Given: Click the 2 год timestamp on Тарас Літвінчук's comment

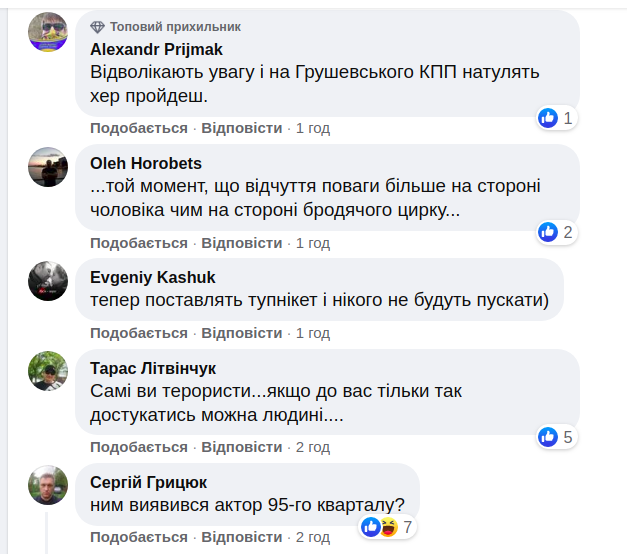Looking at the screenshot, I should (312, 447).
